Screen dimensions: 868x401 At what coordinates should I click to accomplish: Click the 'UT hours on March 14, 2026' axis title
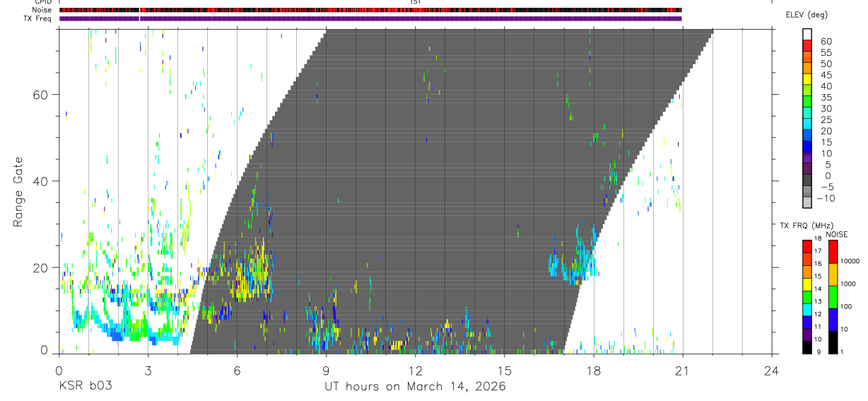415,387
